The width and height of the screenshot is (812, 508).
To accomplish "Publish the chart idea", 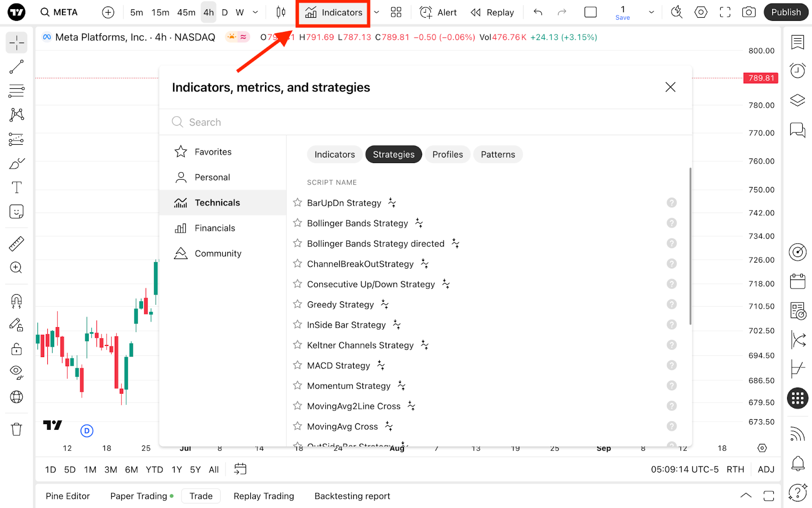I will click(x=786, y=12).
